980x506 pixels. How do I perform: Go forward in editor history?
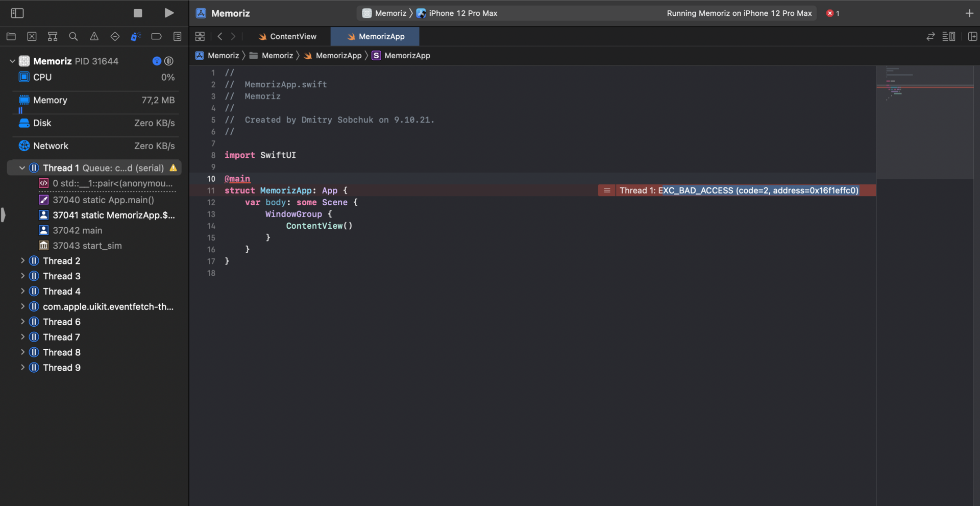pyautogui.click(x=233, y=36)
